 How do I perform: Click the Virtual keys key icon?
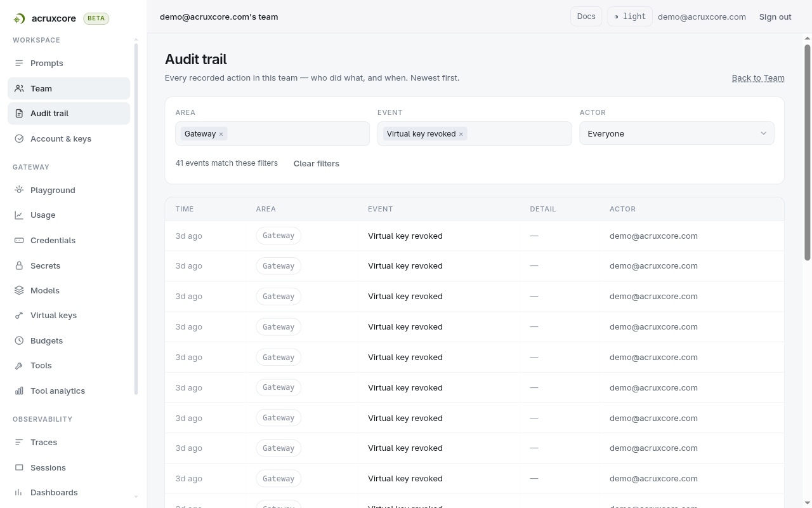coord(19,315)
